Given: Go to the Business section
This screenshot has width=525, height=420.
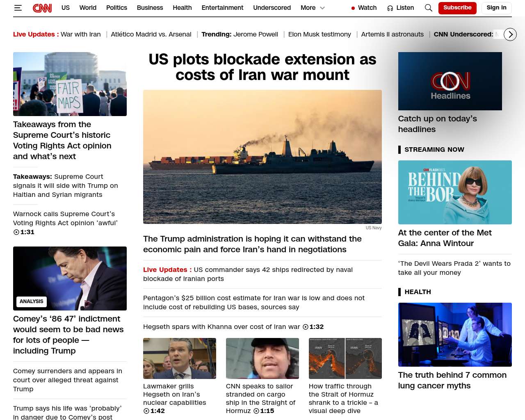Looking at the screenshot, I should tap(150, 8).
